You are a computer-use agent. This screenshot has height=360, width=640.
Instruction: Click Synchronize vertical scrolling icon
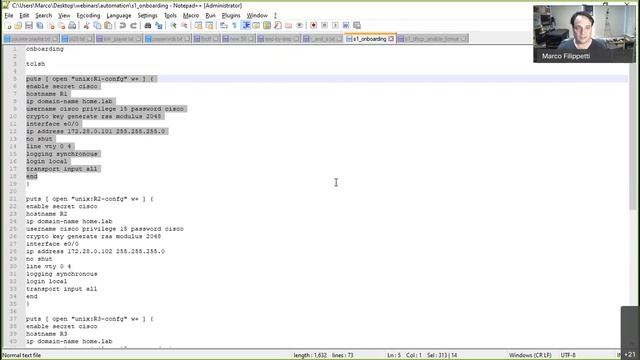pos(198,26)
